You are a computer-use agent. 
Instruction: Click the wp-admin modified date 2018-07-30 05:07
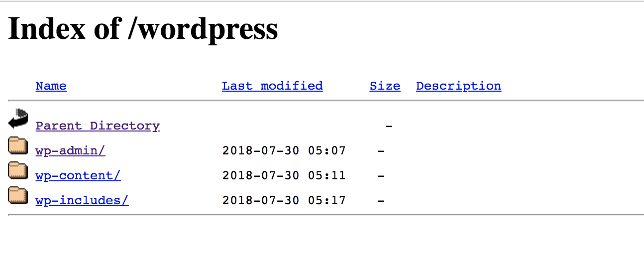point(284,151)
